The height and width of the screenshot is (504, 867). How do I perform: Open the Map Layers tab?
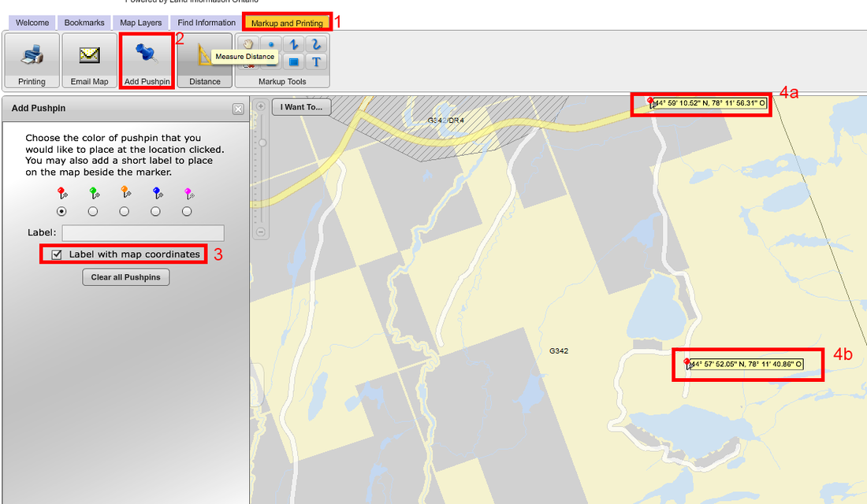pyautogui.click(x=140, y=23)
